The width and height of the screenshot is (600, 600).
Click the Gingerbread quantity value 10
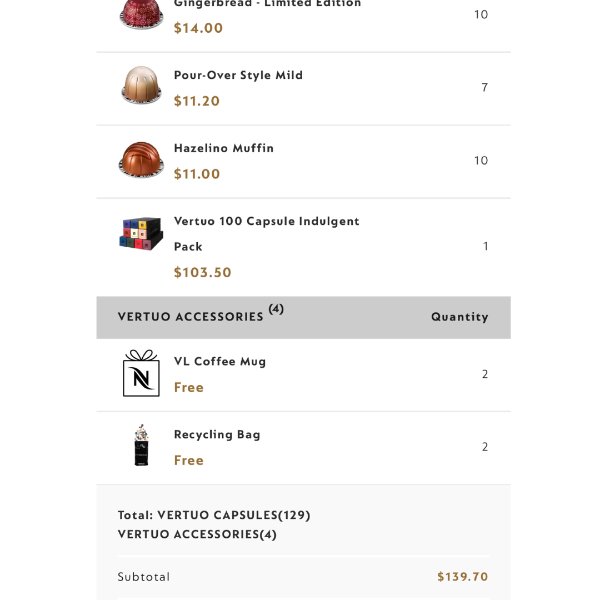coord(481,15)
